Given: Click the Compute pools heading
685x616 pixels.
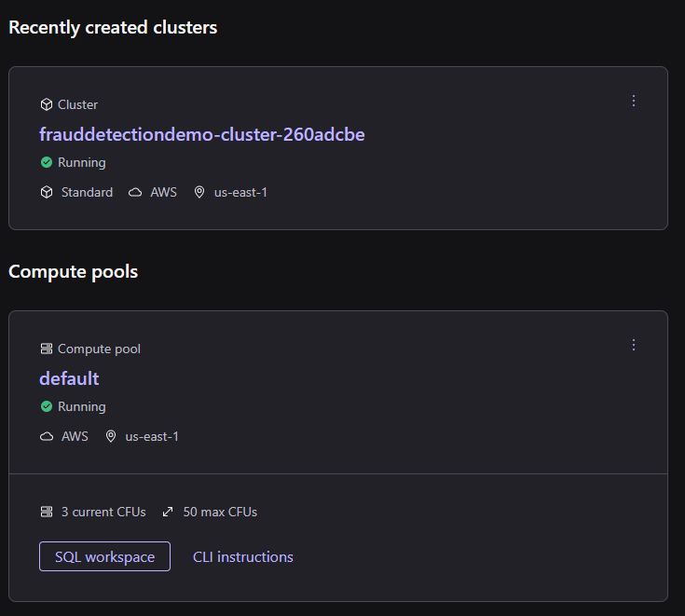Looking at the screenshot, I should coord(73,272).
